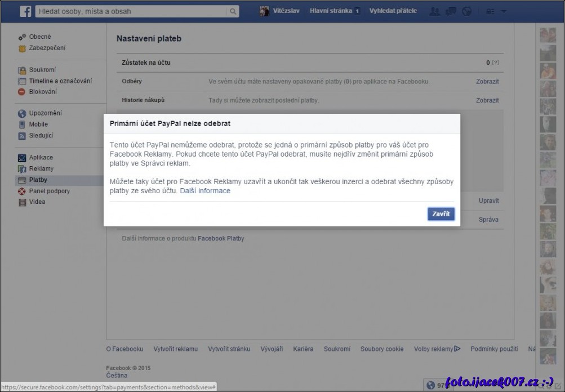This screenshot has height=392, width=565.
Task: Open the messages icon in top bar
Action: click(451, 11)
